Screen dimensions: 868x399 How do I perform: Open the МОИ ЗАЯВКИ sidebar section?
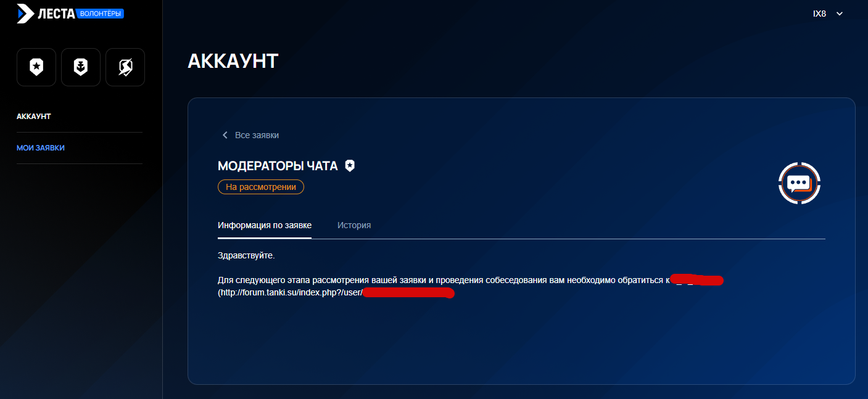[41, 148]
